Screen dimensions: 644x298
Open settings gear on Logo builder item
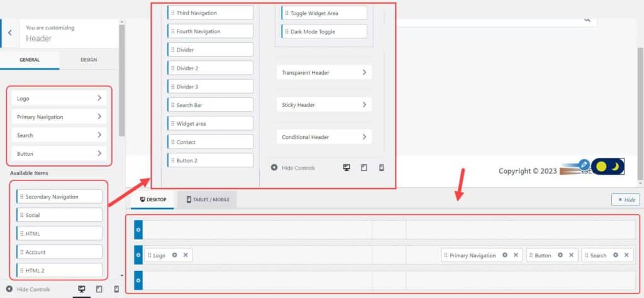175,255
